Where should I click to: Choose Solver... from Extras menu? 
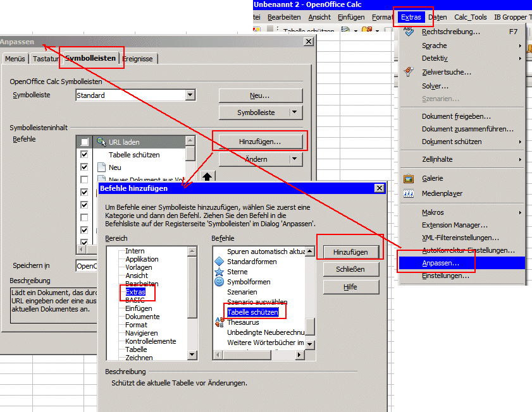[x=462, y=86]
